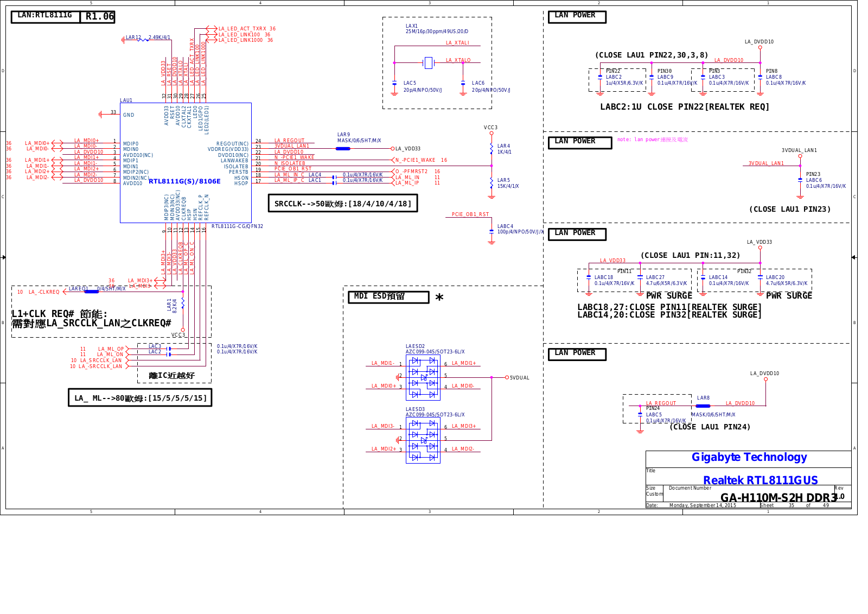Click the (CLOSE LAU1 PIN24) annotation

coord(710,427)
